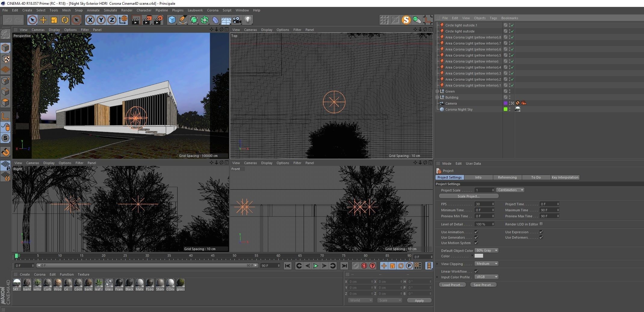Open the View Clipping Medium dropdown
The width and height of the screenshot is (644, 312).
tap(486, 264)
